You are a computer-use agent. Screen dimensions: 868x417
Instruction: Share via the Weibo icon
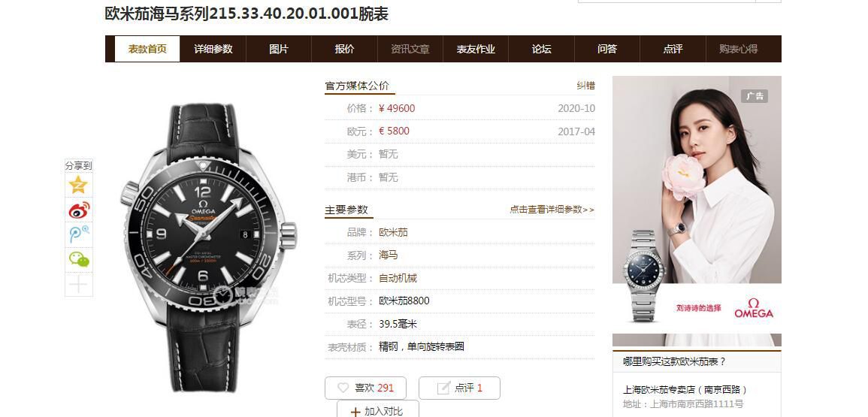click(x=79, y=210)
